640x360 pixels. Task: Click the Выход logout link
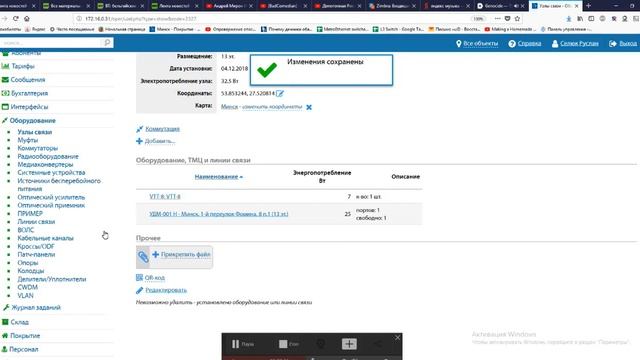coord(623,43)
